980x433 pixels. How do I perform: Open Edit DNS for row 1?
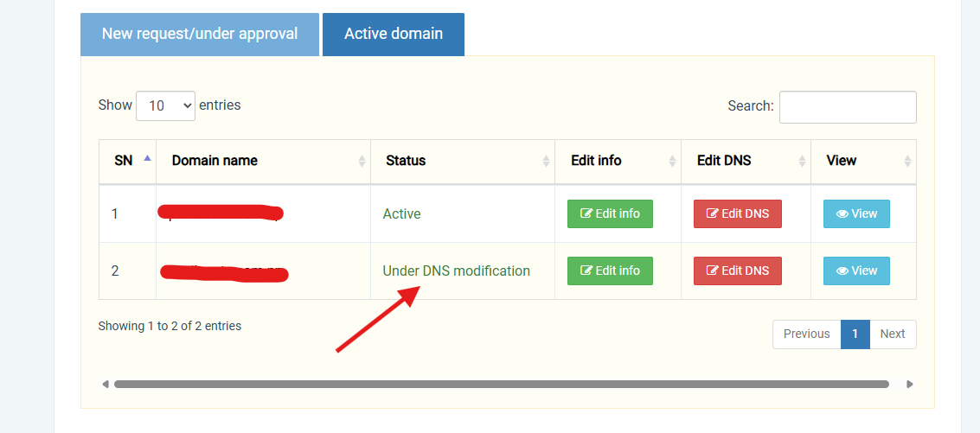738,213
